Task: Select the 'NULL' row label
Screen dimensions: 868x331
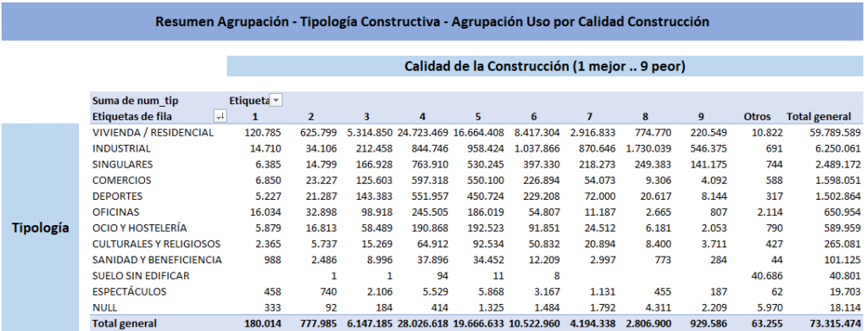Action: tap(104, 308)
